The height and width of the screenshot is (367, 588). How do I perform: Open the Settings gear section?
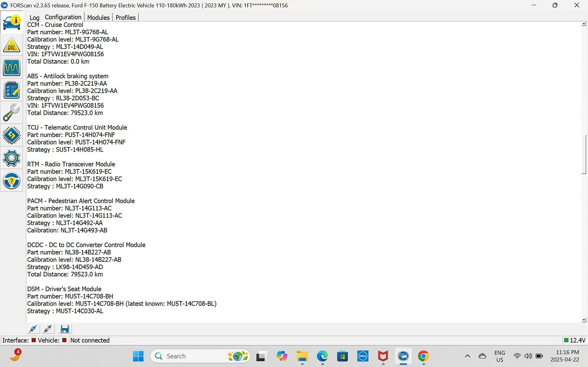12,158
